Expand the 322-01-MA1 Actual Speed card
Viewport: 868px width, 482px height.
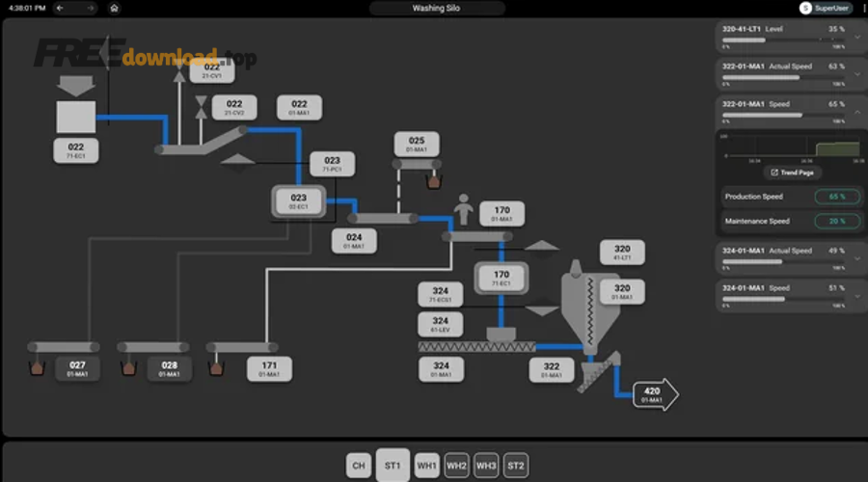pyautogui.click(x=857, y=74)
